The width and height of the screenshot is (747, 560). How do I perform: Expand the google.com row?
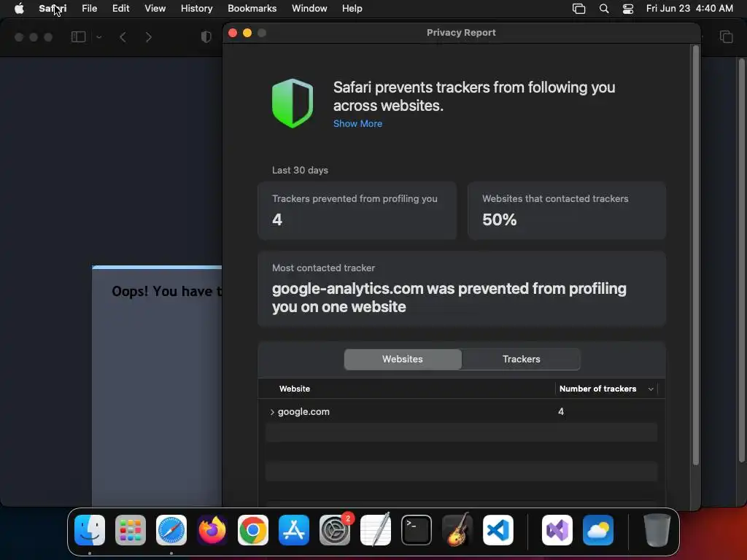272,412
